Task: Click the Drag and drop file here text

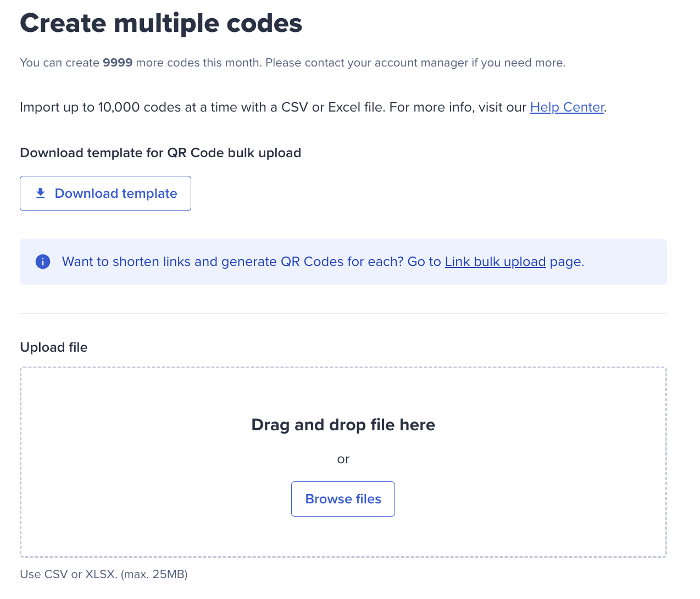Action: pos(343,425)
